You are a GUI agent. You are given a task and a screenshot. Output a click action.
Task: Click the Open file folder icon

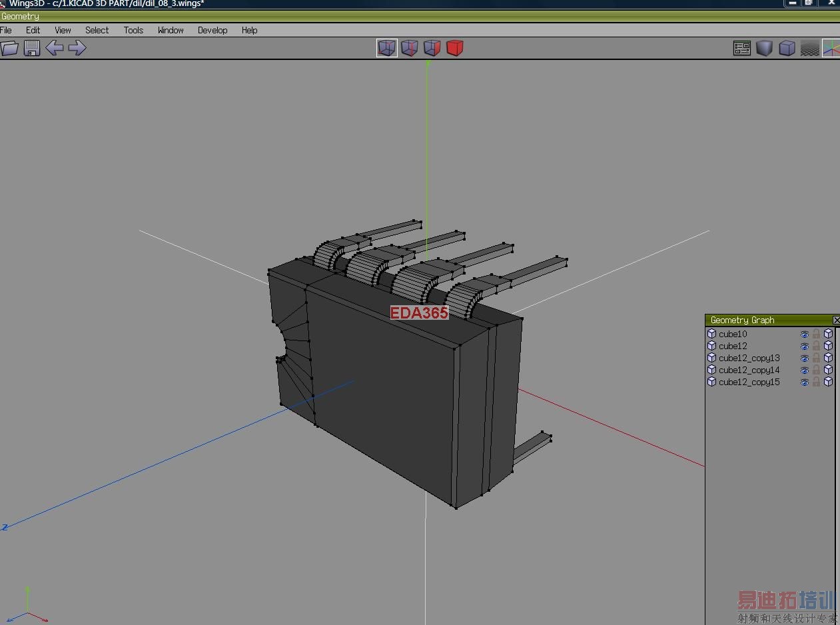tap(9, 48)
